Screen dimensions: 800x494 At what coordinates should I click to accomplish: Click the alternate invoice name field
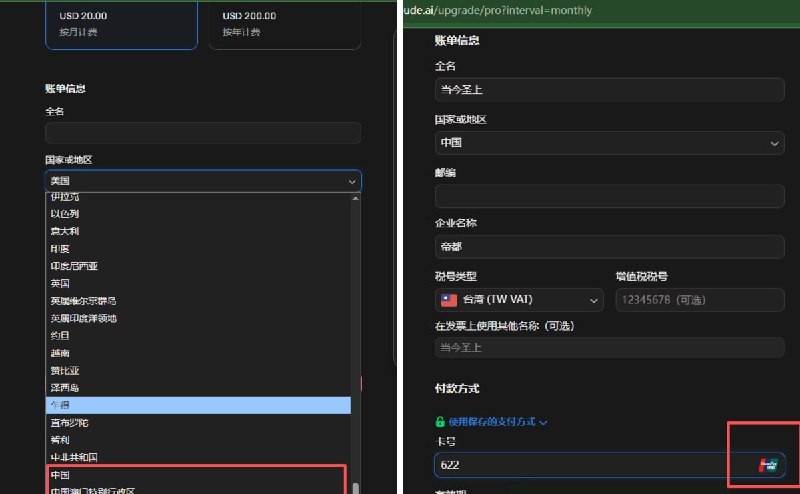[609, 348]
